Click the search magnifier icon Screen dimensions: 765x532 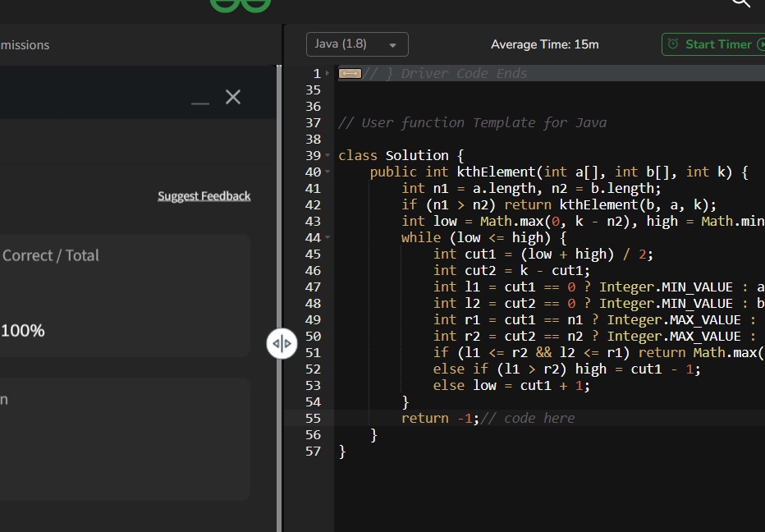pyautogui.click(x=741, y=3)
